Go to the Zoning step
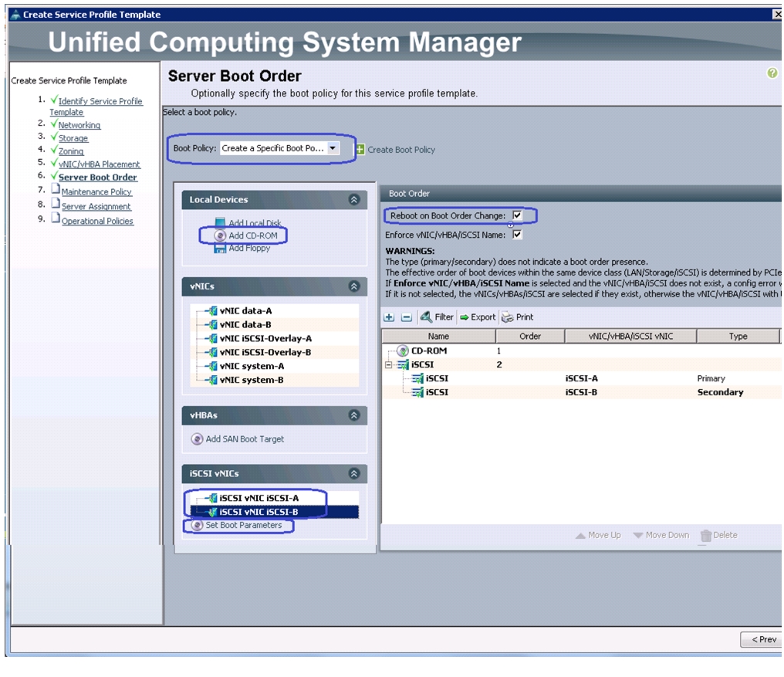784x677 pixels. tap(71, 151)
